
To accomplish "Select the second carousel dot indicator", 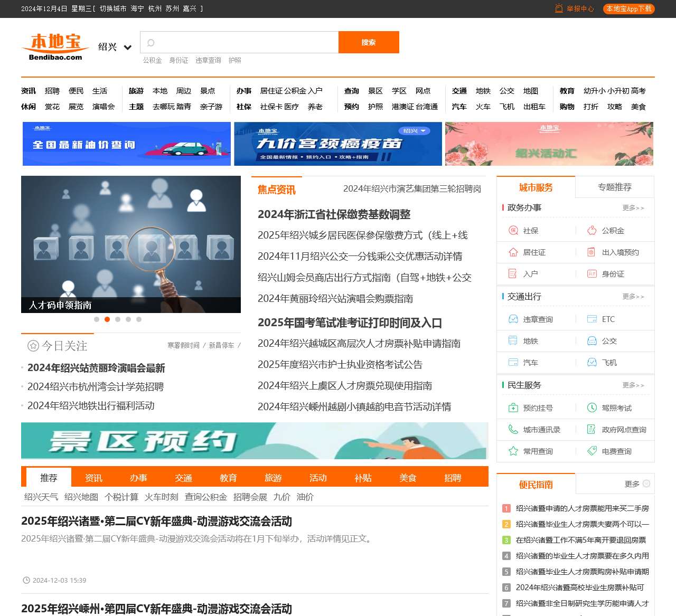I will [x=107, y=319].
